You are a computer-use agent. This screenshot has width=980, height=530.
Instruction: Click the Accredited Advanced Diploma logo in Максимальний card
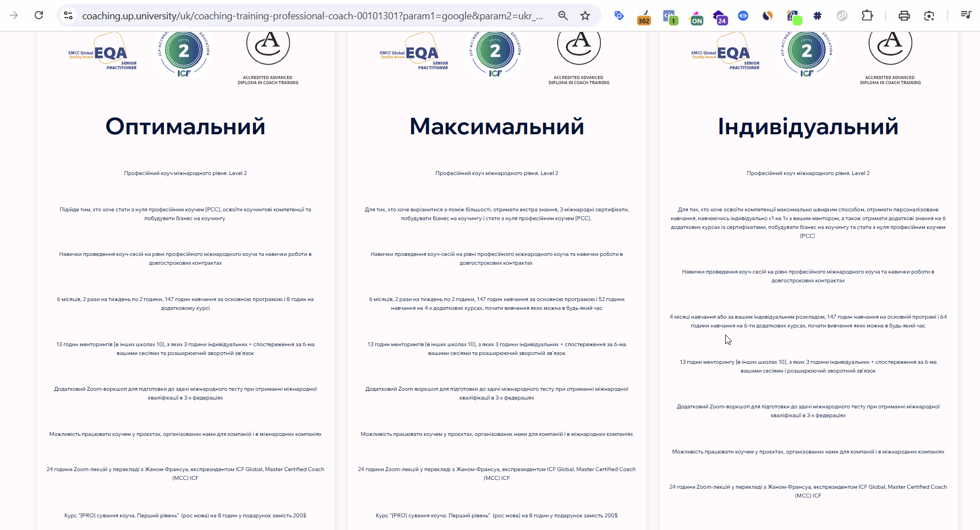pyautogui.click(x=579, y=58)
